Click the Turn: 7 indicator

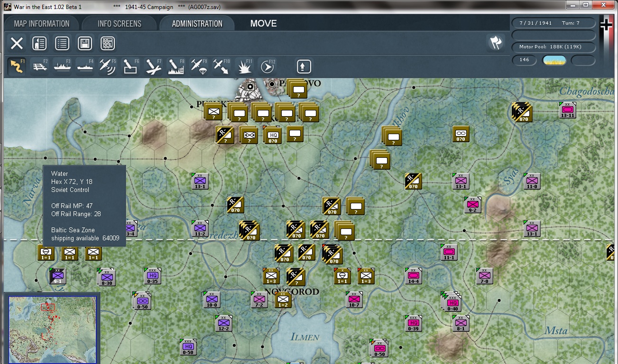[x=571, y=23]
